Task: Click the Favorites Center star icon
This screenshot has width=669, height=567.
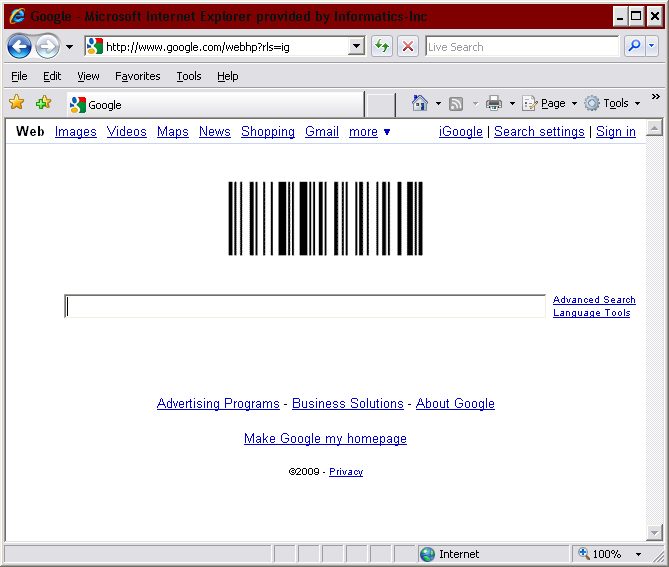Action: tap(17, 102)
